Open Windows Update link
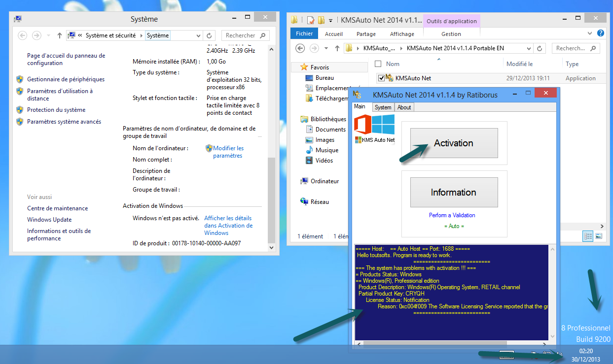613x364 pixels. tap(49, 220)
